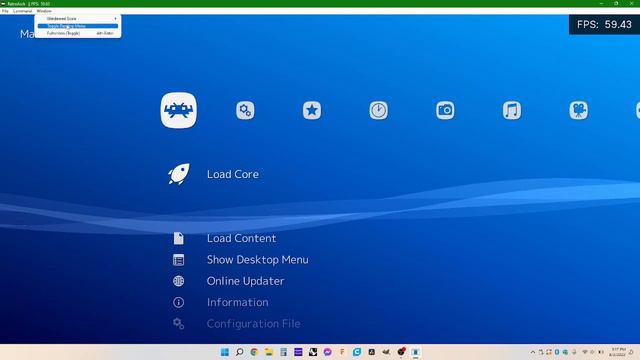Image resolution: width=640 pixels, height=360 pixels.
Task: Choose Fullscreen (Toggle) menu item
Action: pyautogui.click(x=78, y=33)
